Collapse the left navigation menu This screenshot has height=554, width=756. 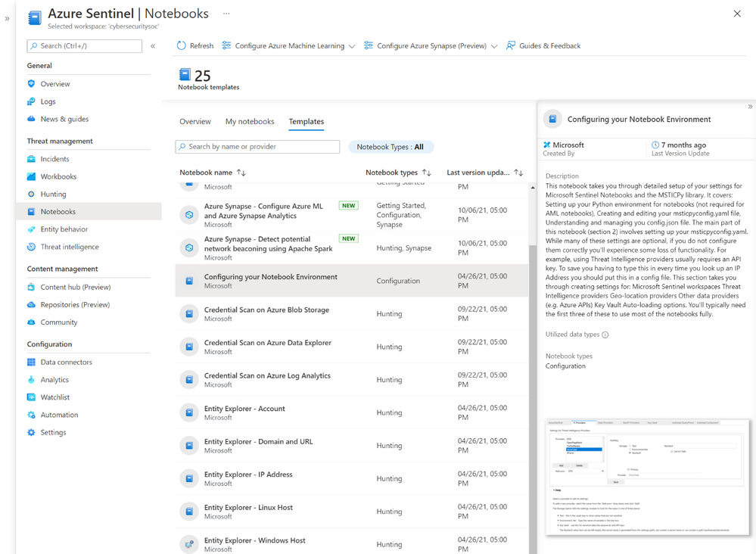(153, 46)
